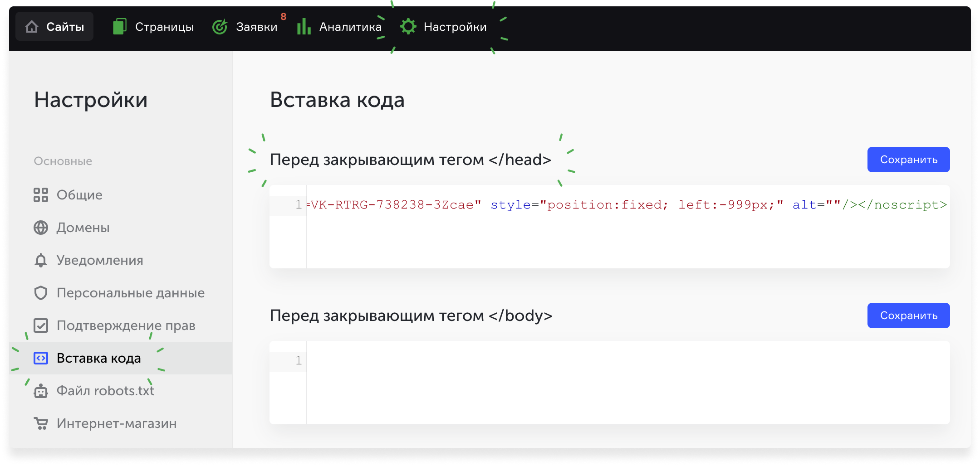980x466 pixels.
Task: Click the '</noscript>' closing tag in code
Action: 902,205
